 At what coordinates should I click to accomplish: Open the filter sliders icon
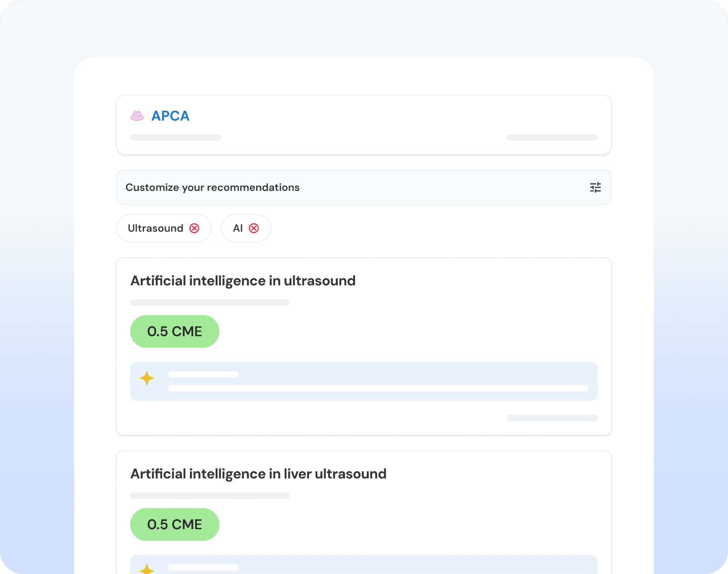point(595,187)
